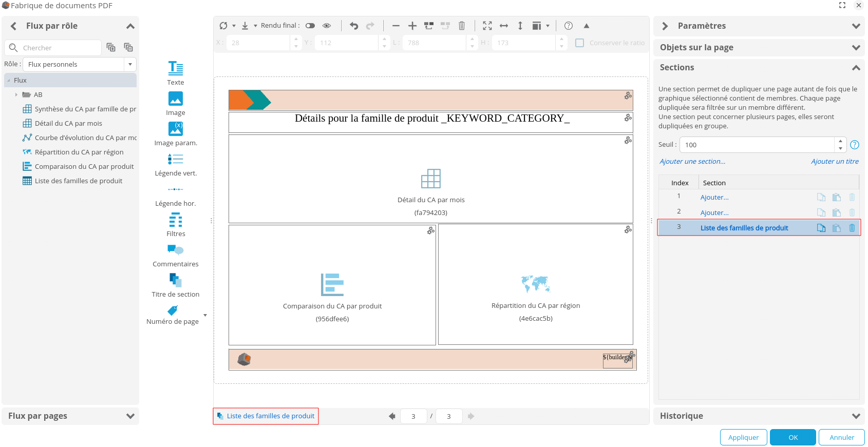Select the Image element tool
868x447 pixels.
pyautogui.click(x=176, y=103)
